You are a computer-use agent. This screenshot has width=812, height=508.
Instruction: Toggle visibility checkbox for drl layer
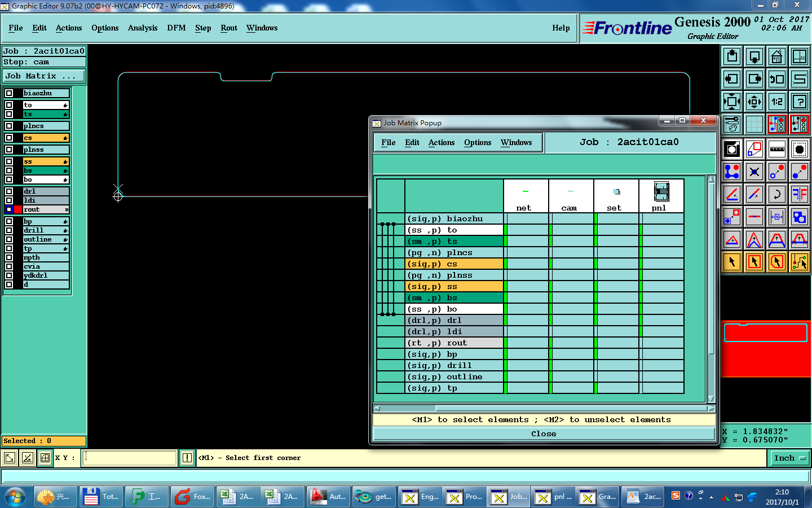point(9,191)
